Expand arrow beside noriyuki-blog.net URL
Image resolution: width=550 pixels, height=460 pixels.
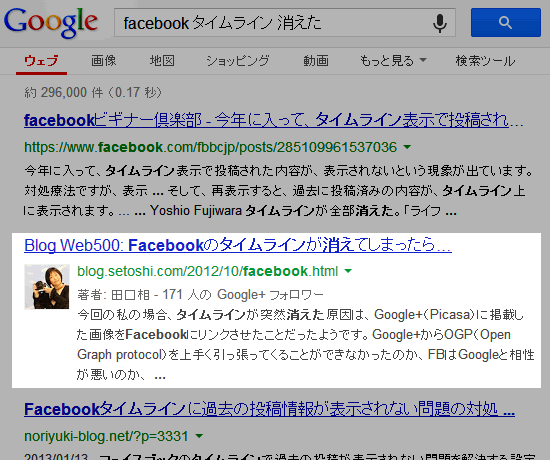pos(199,436)
